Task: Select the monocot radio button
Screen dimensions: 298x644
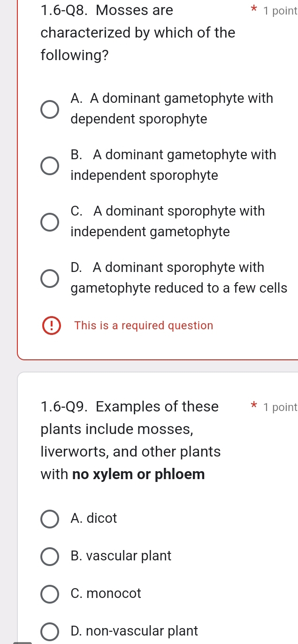Action: (x=49, y=594)
